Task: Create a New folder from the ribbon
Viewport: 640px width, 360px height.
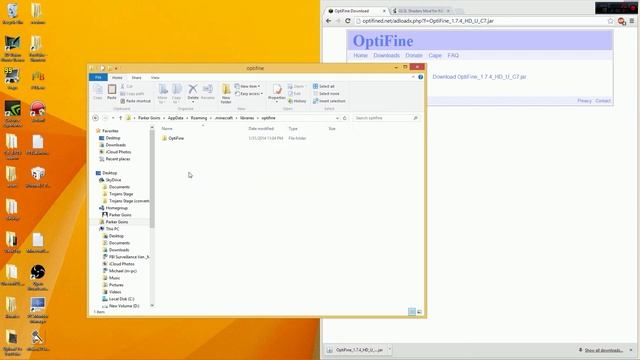Action: click(226, 93)
